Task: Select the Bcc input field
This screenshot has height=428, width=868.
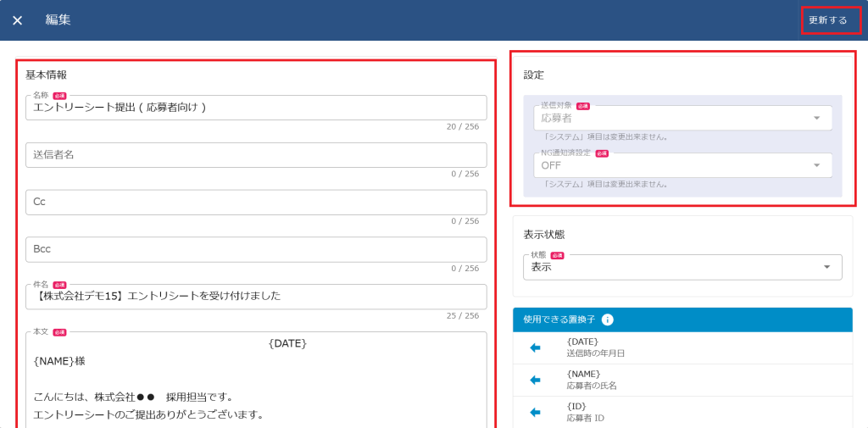Action: tap(255, 249)
